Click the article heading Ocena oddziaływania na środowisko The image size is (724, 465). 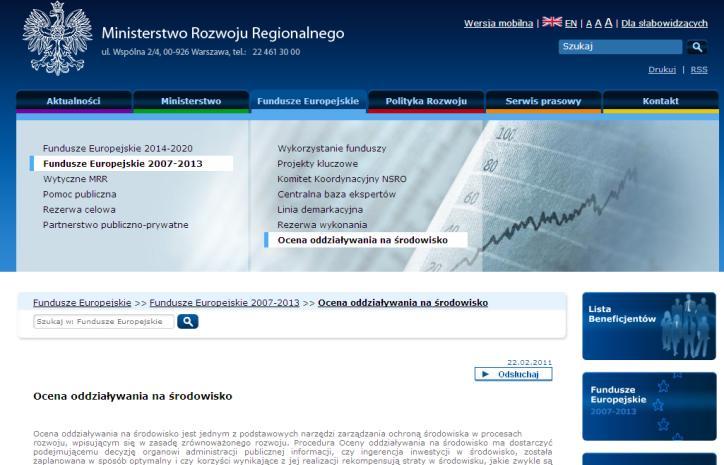(133, 396)
